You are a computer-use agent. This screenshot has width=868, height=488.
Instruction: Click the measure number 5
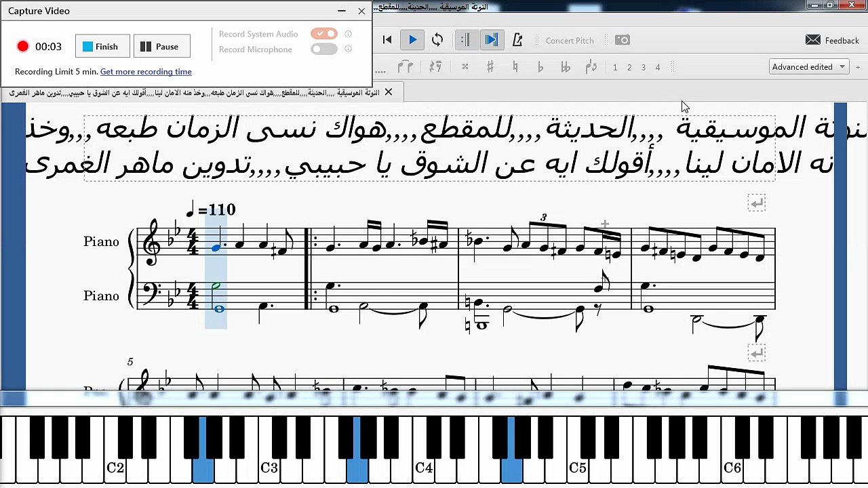pyautogui.click(x=130, y=362)
